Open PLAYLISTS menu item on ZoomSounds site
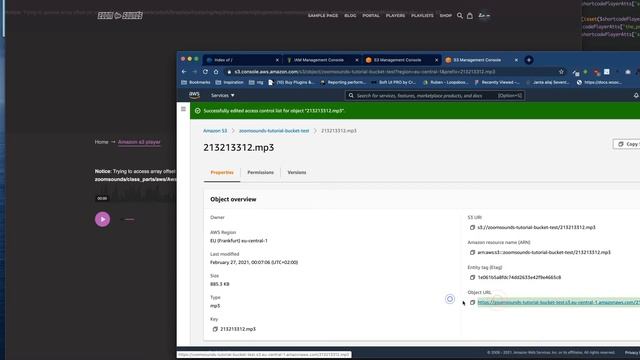Viewport: 640px width, 360px height. point(422,16)
